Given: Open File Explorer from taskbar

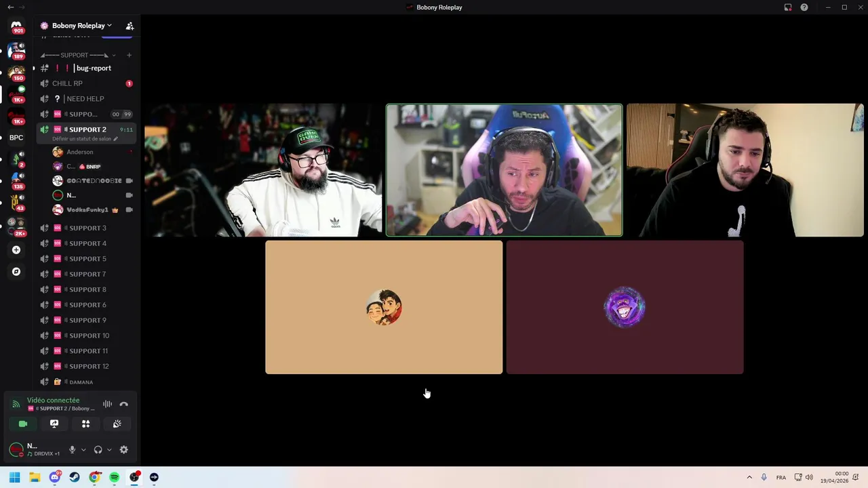Looking at the screenshot, I should [x=35, y=477].
